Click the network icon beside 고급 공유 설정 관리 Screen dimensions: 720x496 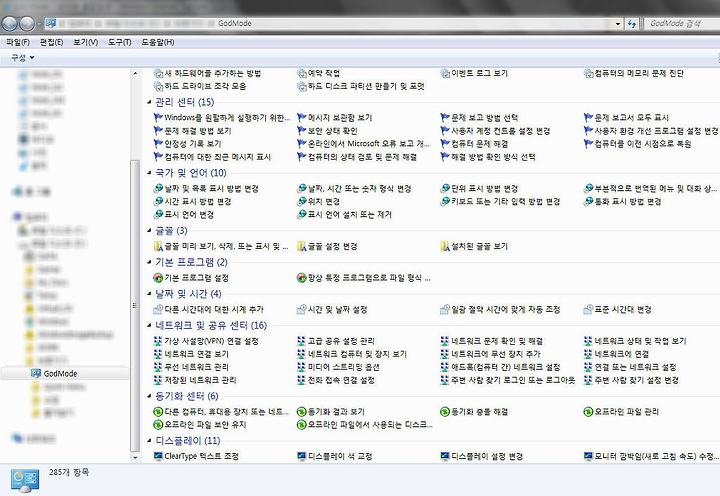tap(301, 341)
